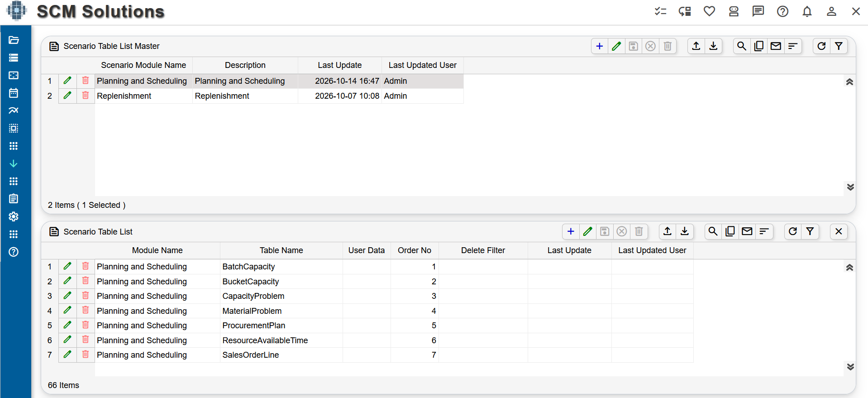Image resolution: width=868 pixels, height=398 pixels.
Task: Open the help icon in left sidebar
Action: 14,252
